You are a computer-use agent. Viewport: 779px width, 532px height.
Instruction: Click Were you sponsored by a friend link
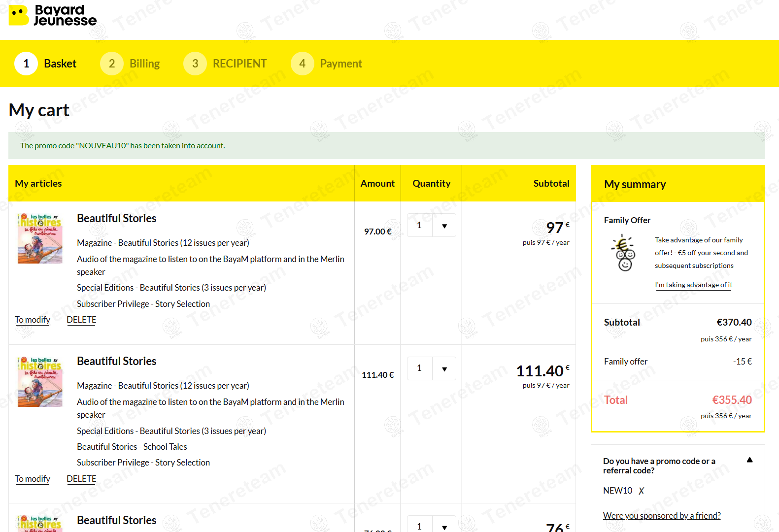(x=662, y=516)
